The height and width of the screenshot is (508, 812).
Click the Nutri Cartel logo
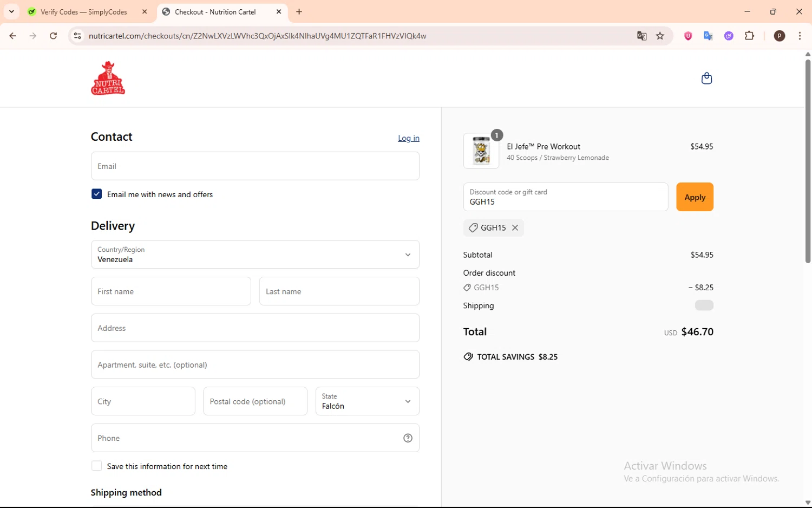(108, 78)
